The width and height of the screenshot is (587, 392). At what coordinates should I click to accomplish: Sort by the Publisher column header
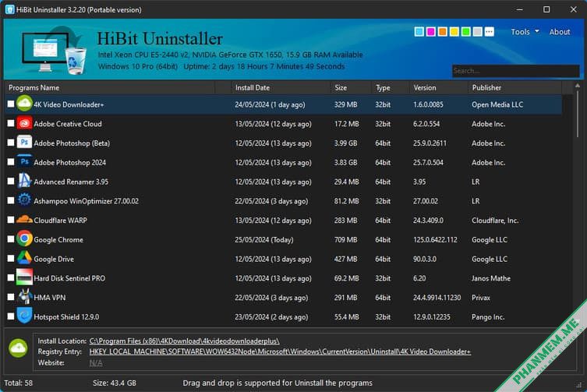[515, 87]
